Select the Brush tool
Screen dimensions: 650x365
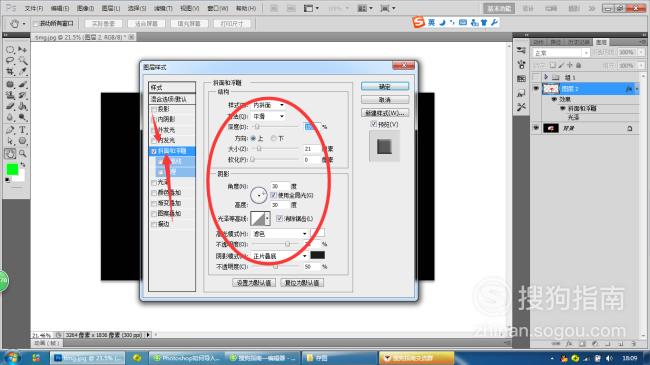23,85
